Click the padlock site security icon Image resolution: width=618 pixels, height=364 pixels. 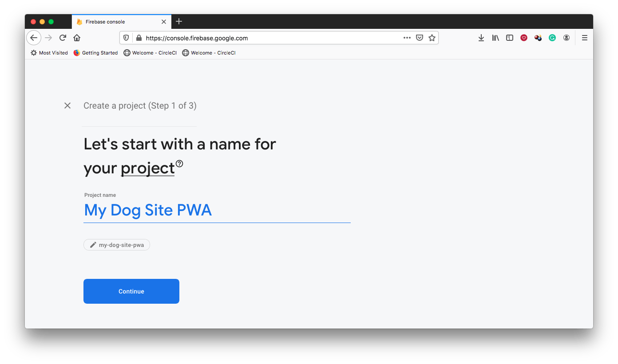(x=138, y=38)
